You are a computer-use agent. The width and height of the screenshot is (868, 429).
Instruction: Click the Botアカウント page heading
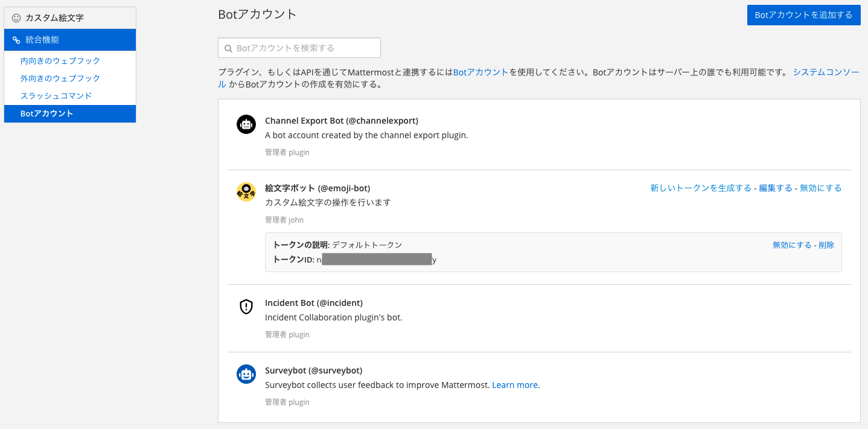coord(258,14)
